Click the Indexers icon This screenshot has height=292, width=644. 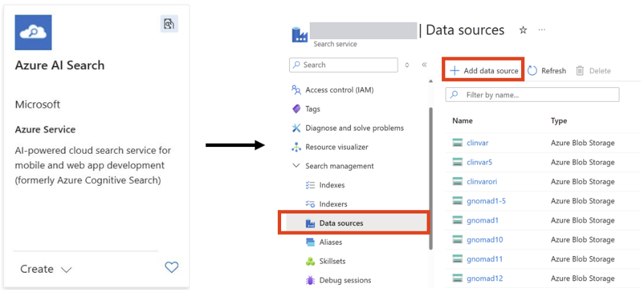click(x=310, y=204)
